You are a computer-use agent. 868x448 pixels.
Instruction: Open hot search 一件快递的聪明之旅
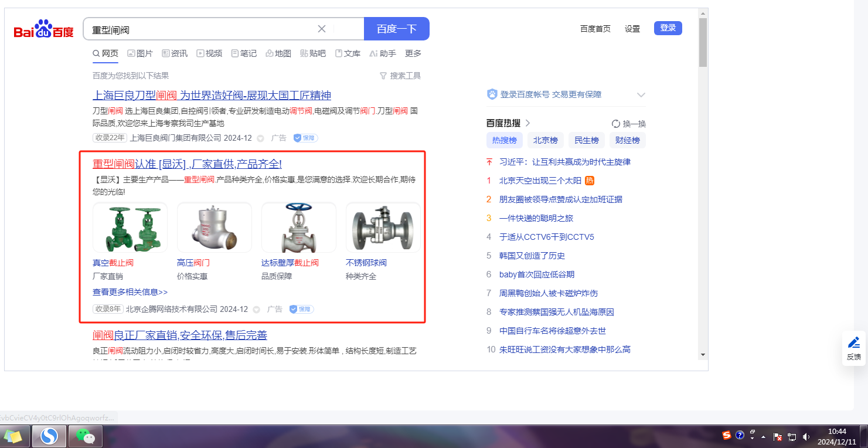click(x=536, y=218)
